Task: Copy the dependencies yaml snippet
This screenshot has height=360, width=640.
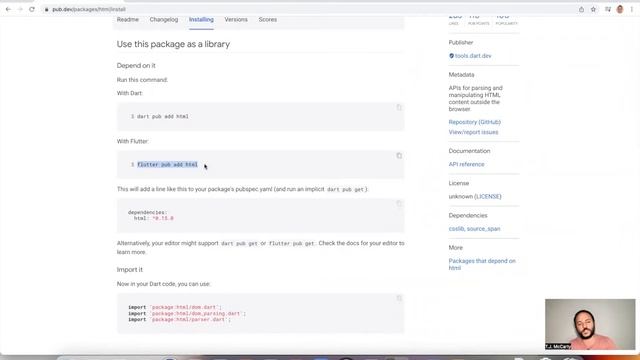Action: [x=399, y=204]
